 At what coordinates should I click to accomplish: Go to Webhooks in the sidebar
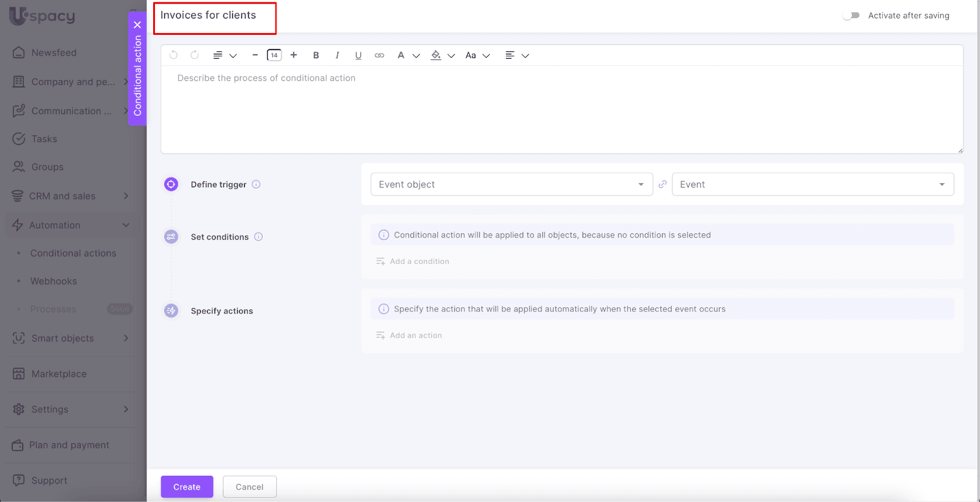click(x=54, y=282)
